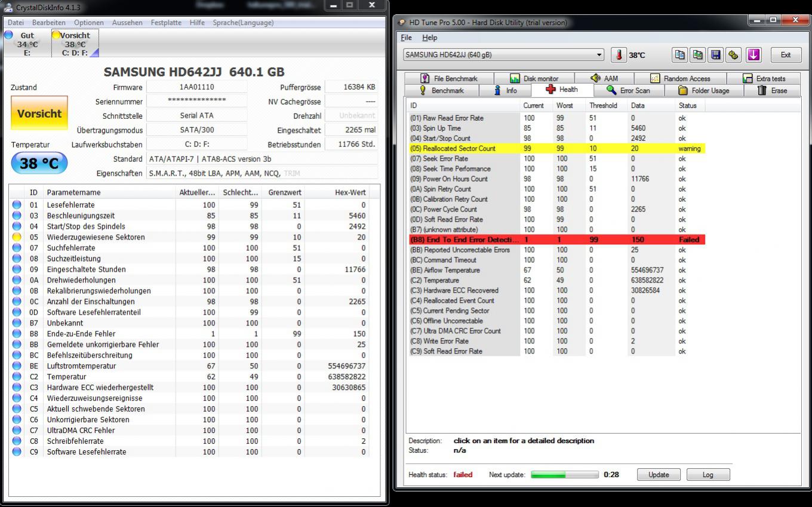Open the Hilfe menu in CrystalDiskInfo
This screenshot has width=812, height=507.
(x=197, y=23)
